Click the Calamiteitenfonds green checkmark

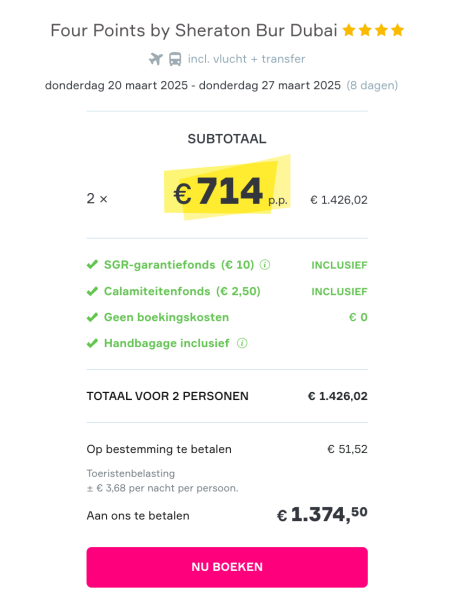92,291
